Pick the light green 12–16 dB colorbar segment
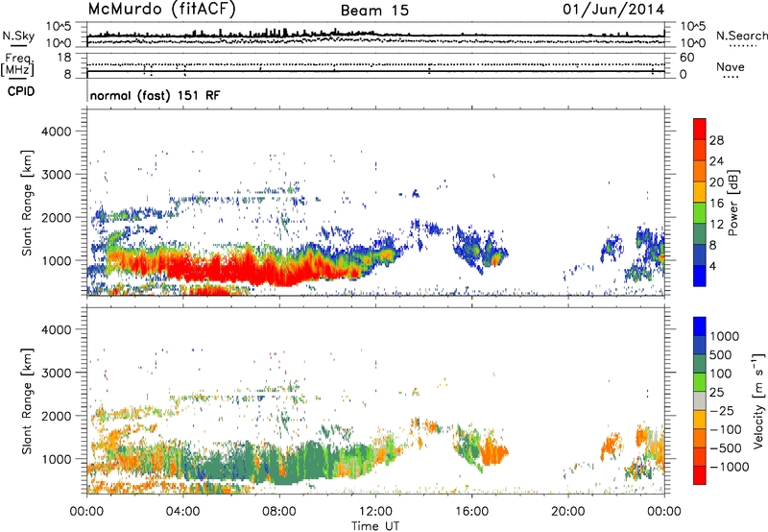Image resolution: width=768 pixels, height=532 pixels. [x=700, y=213]
